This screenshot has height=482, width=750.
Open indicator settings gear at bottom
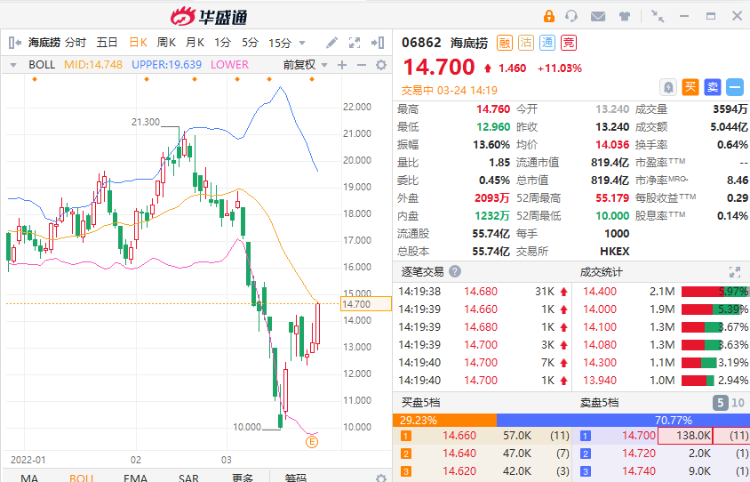click(x=381, y=478)
